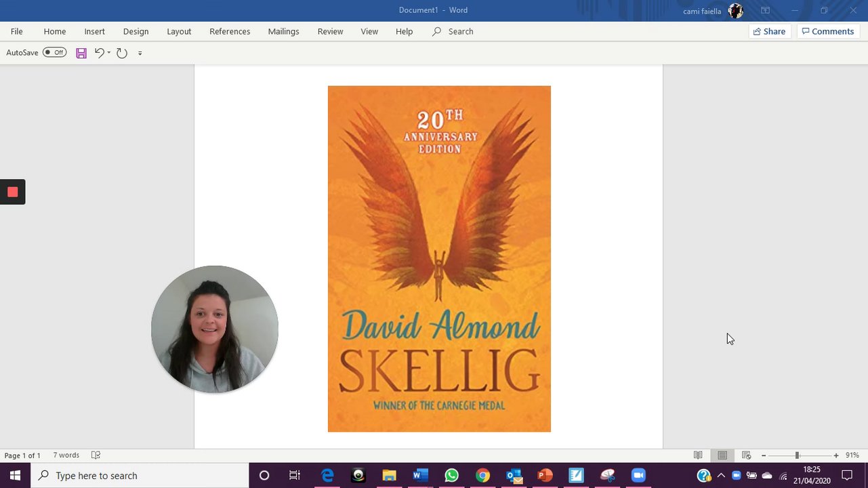Open WhatsApp from the taskbar
The height and width of the screenshot is (488, 868).
tap(451, 475)
